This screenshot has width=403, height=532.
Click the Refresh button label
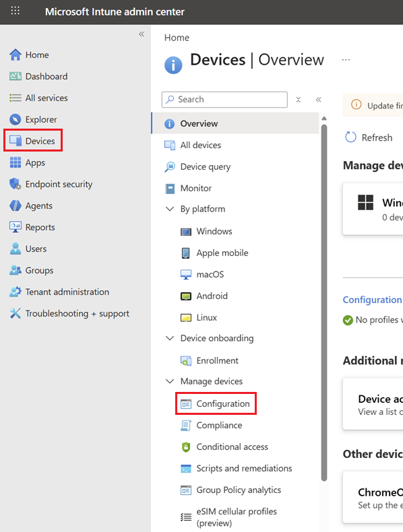pyautogui.click(x=377, y=137)
